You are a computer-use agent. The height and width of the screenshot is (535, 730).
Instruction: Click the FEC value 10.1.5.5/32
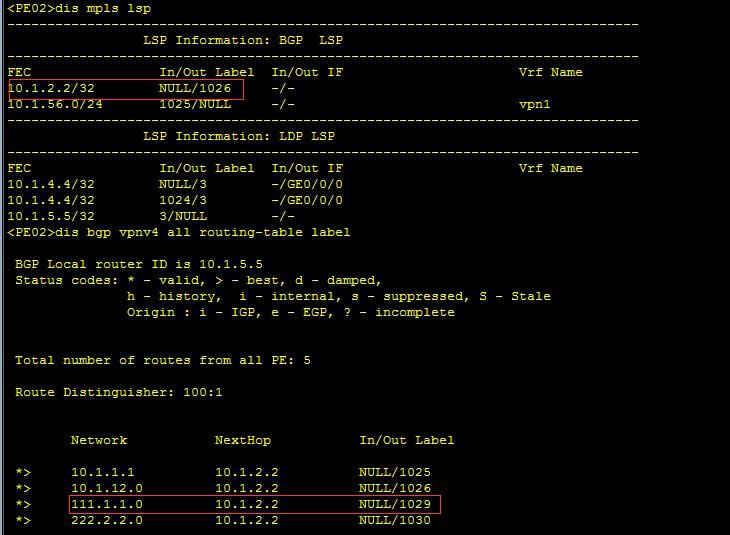click(x=51, y=216)
